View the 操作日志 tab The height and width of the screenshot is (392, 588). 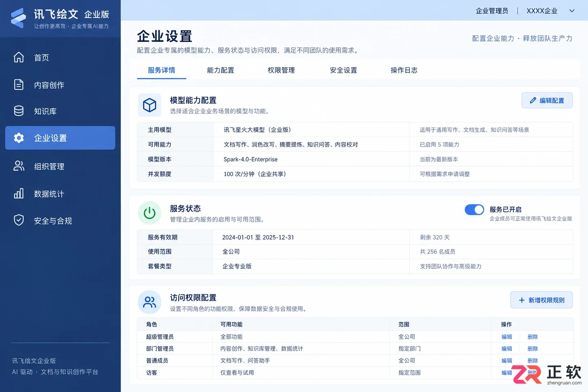click(x=404, y=70)
